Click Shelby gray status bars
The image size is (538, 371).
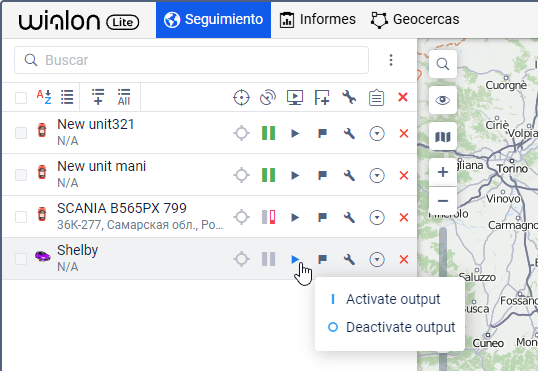(x=268, y=259)
